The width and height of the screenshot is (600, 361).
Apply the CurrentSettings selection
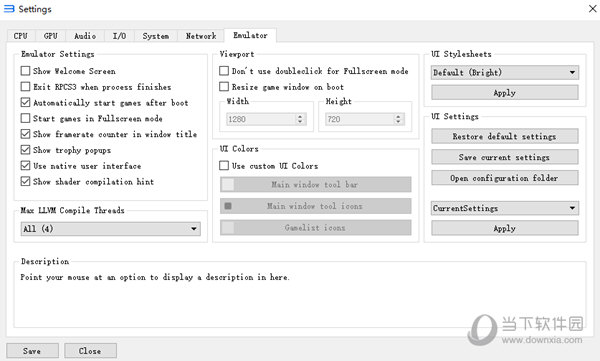[505, 229]
